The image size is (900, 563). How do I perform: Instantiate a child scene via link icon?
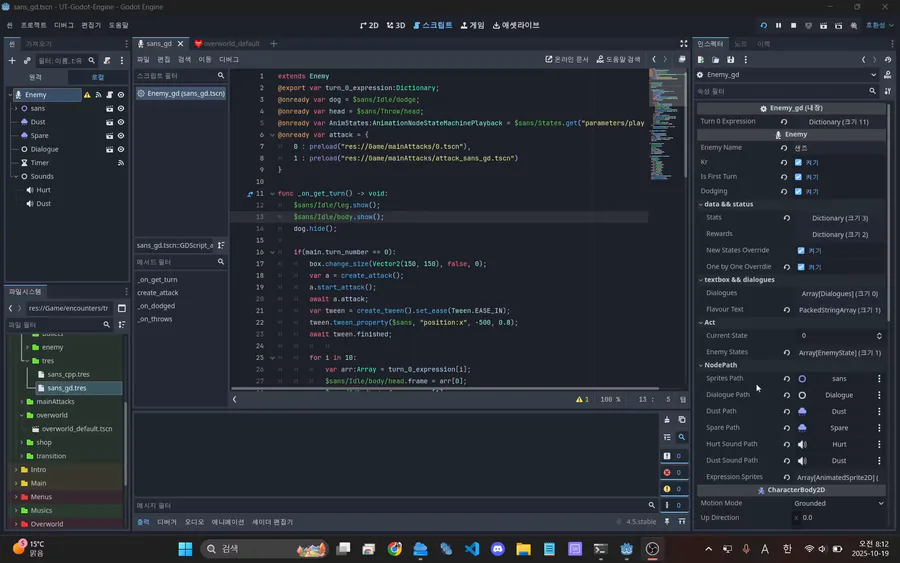[27, 60]
